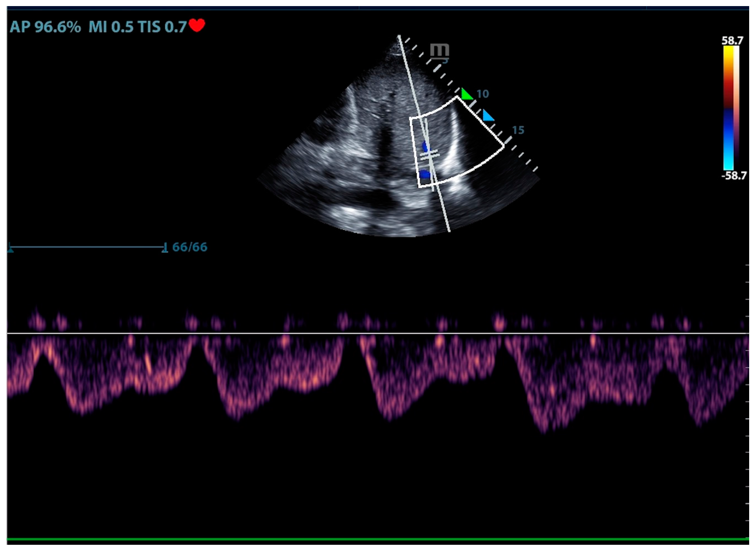The width and height of the screenshot is (756, 552).
Task: Click the -58.7 lower velocity limit label
Action: [x=734, y=176]
